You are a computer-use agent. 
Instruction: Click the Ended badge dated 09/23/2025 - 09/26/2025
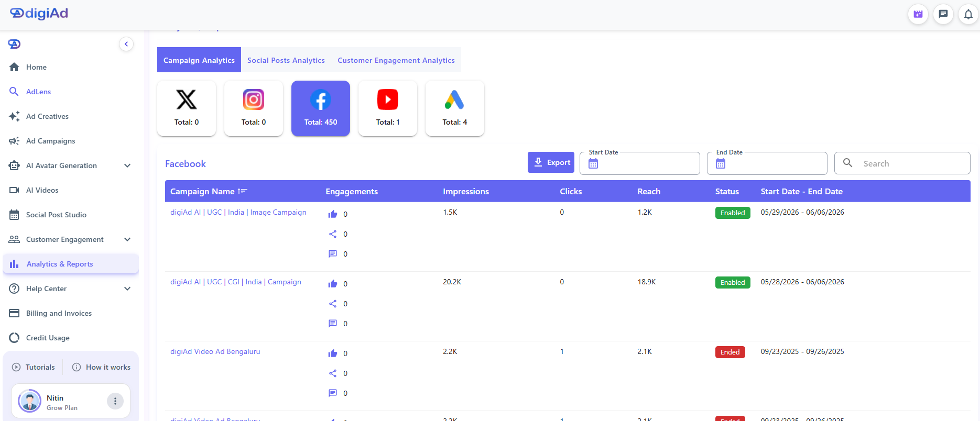click(730, 352)
